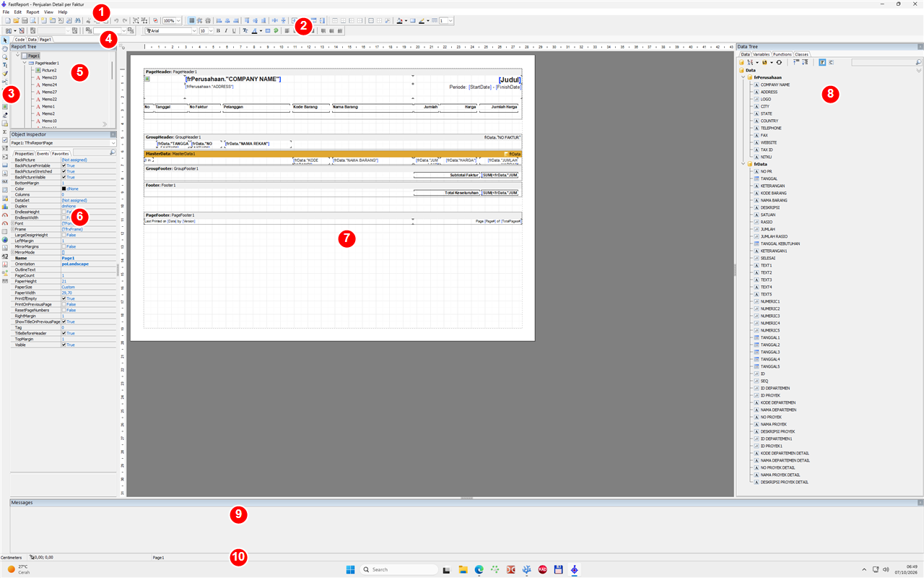Collapse the PageHeader1 node in Report Tree
Screen dimensions: 924x578
point(25,63)
